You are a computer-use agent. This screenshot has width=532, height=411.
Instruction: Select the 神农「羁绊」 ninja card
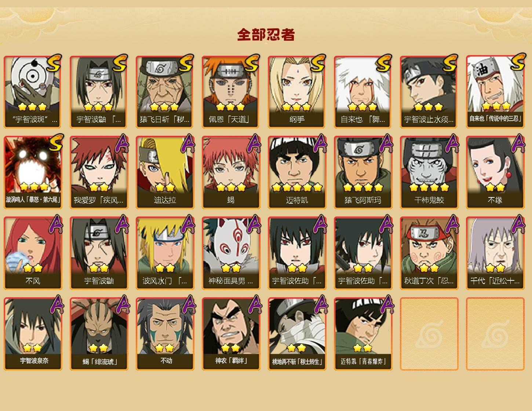click(231, 334)
